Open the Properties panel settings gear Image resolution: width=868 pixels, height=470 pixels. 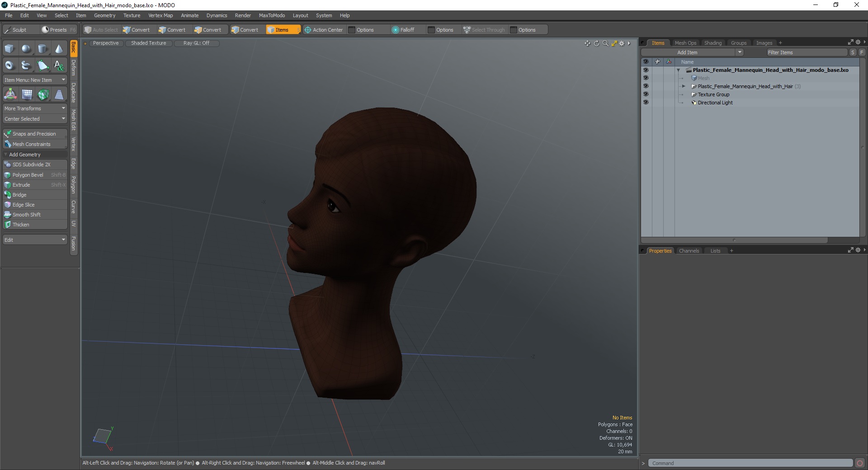858,250
